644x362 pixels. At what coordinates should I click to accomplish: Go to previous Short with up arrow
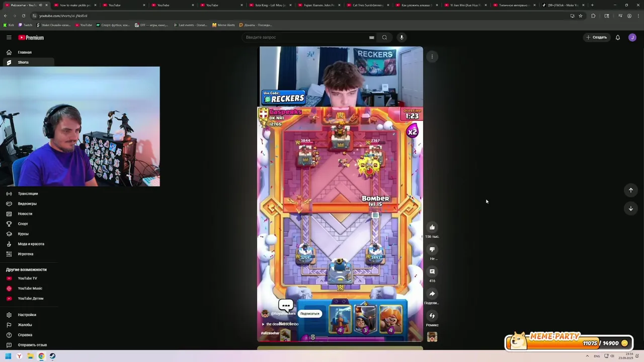coord(631,190)
